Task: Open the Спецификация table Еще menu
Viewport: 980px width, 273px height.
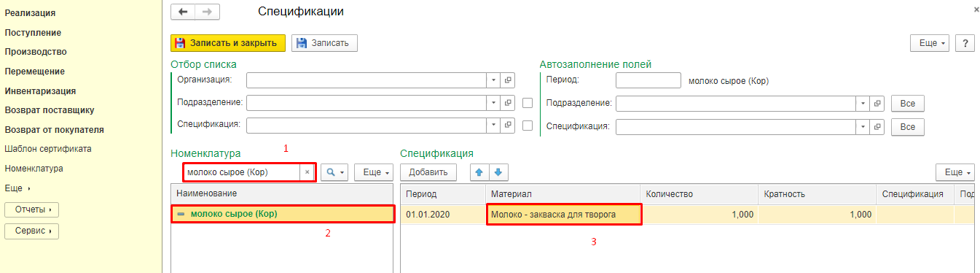Action: coord(955,172)
